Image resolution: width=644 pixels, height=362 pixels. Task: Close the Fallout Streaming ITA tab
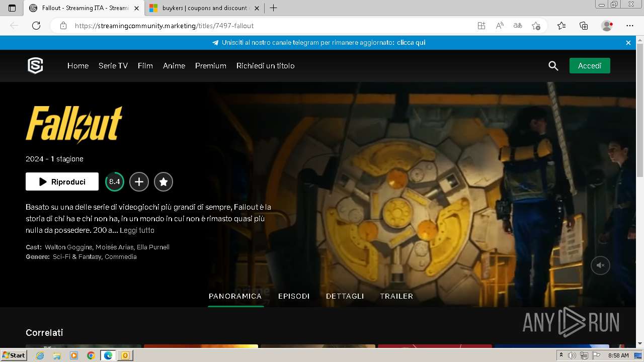(136, 8)
